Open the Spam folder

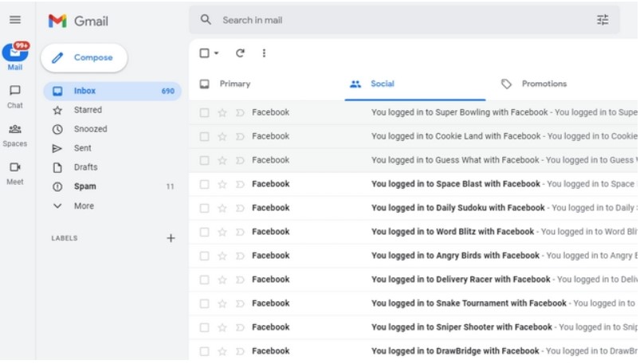85,186
